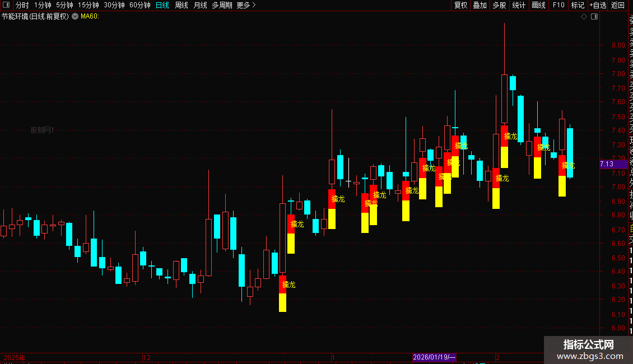
Task: Open the indicator dropdown beside the stock name
Action: (x=75, y=17)
